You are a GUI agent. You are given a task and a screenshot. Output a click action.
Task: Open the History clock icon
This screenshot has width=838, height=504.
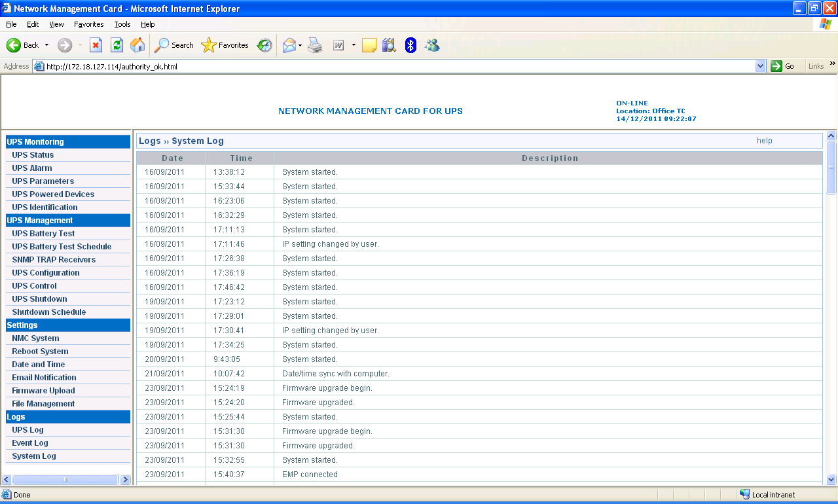click(x=264, y=45)
